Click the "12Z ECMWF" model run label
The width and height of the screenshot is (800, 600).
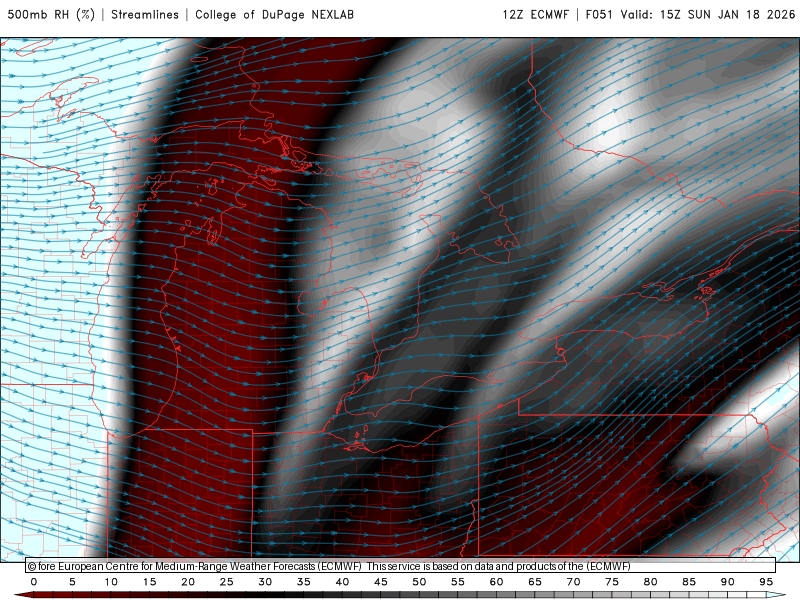(x=535, y=15)
